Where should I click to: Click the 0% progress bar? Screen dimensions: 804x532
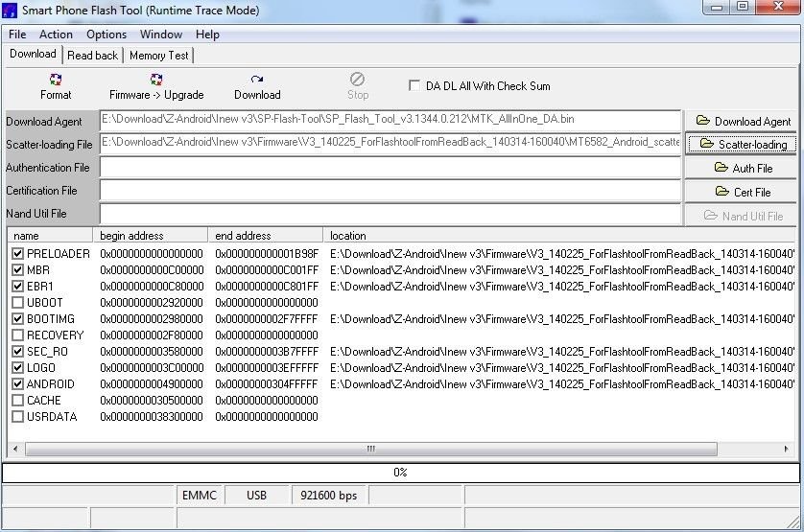point(400,472)
